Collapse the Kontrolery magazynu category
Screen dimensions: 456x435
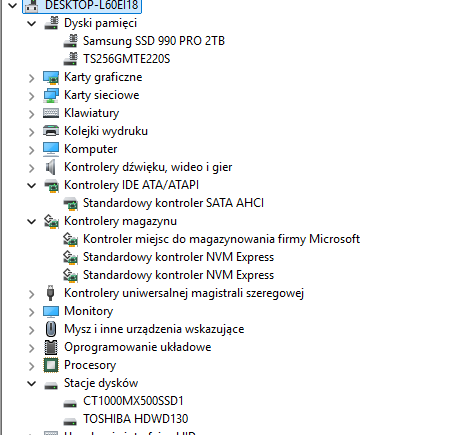coord(31,222)
